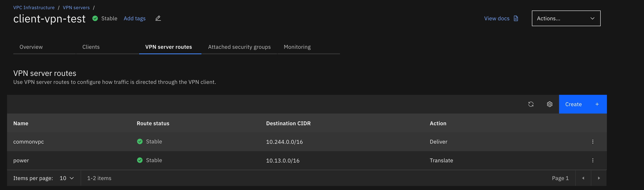
Task: Click the pencil edit name icon
Action: pos(158,19)
